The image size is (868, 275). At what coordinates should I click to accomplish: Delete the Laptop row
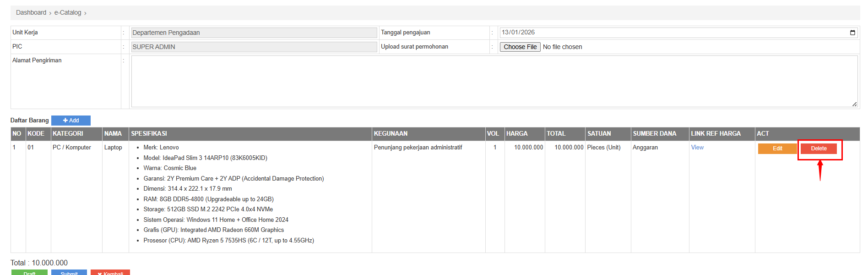tap(819, 148)
